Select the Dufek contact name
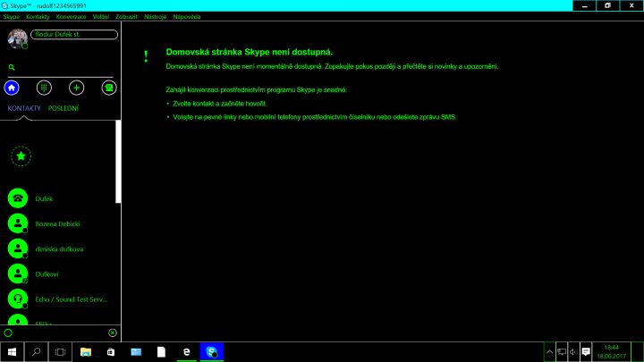The width and height of the screenshot is (644, 362). tap(44, 198)
